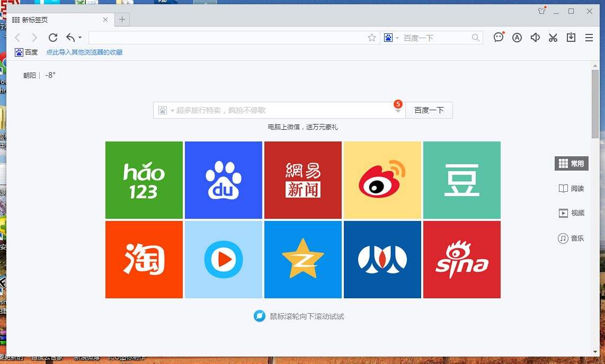Open the hao123 tile
605x364 pixels.
tap(144, 180)
